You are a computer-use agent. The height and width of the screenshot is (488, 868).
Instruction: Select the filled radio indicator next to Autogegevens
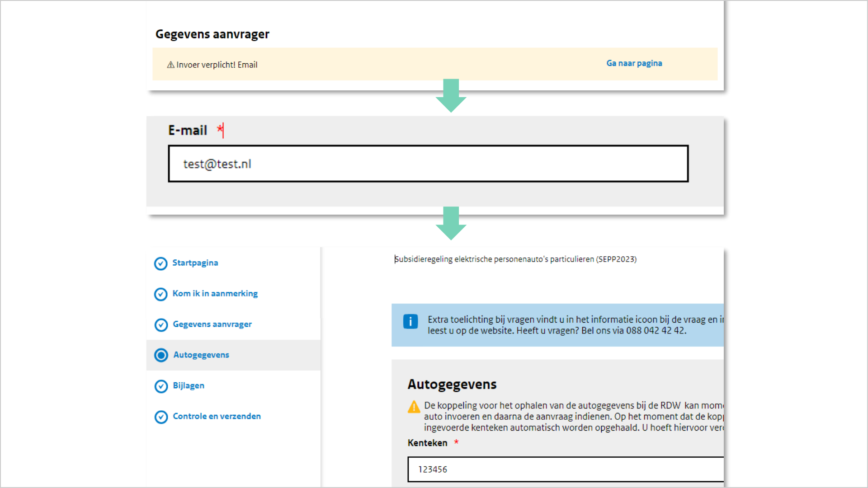[x=161, y=356]
